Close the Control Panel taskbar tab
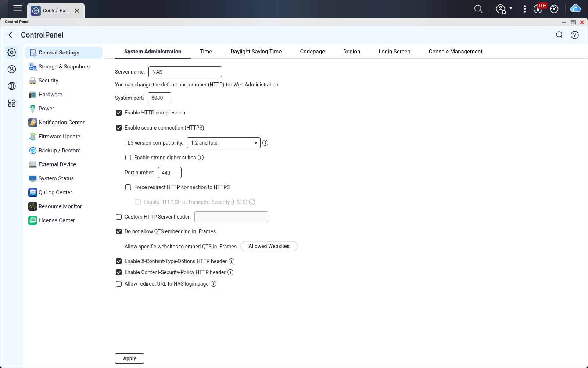 click(77, 11)
